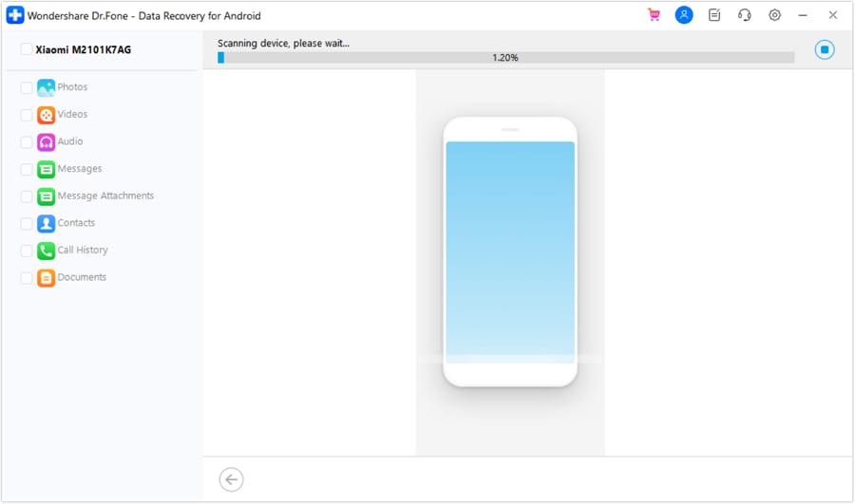This screenshot has width=855, height=504.
Task: Tick the Contacts checkbox
Action: (x=26, y=223)
